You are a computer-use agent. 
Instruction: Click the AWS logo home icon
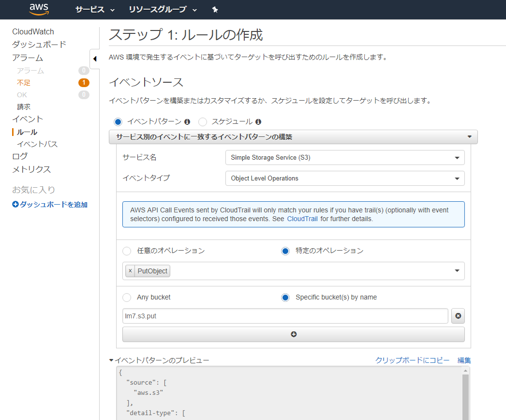39,9
